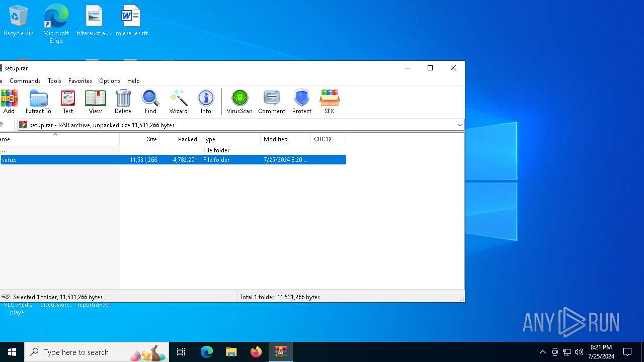Maximize the setup.rar window
644x362 pixels.
click(x=430, y=68)
